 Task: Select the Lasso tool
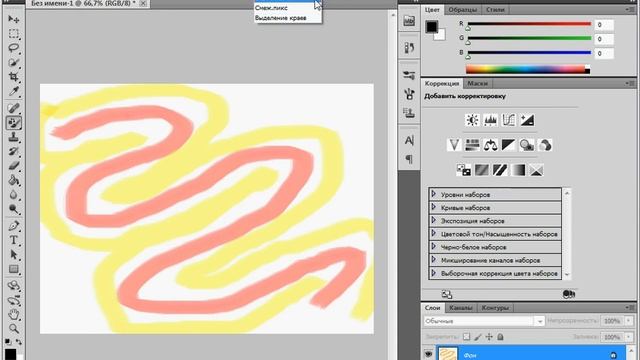(13, 48)
